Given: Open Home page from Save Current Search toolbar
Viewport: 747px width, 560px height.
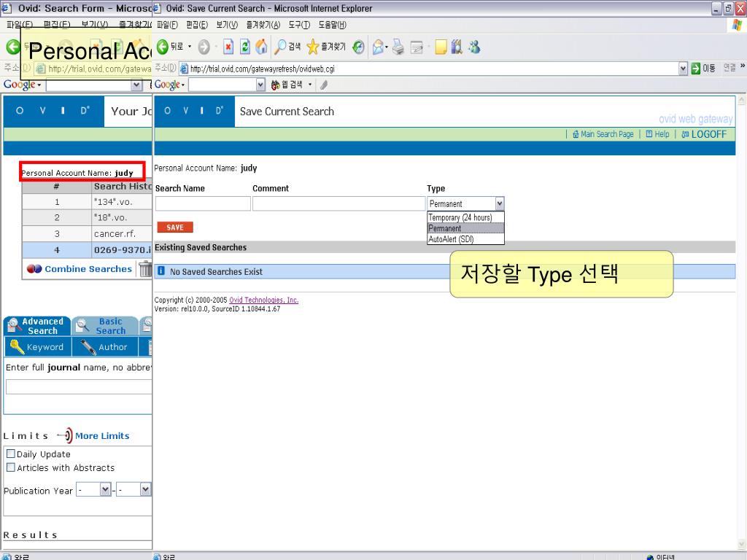Looking at the screenshot, I should click(261, 47).
